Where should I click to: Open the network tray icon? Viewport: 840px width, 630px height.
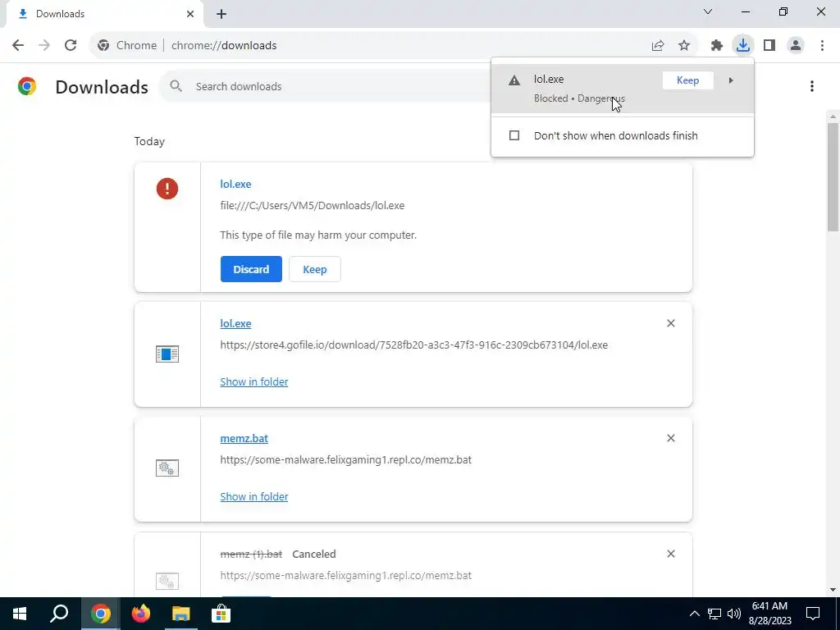pyautogui.click(x=714, y=614)
